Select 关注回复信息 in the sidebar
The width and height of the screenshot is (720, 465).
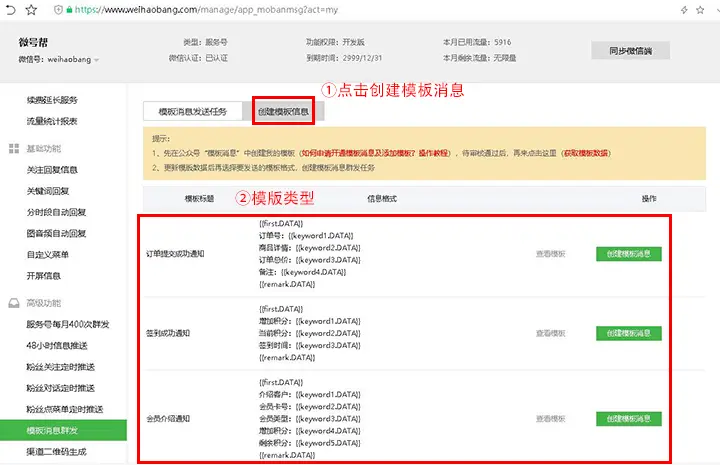[52, 170]
